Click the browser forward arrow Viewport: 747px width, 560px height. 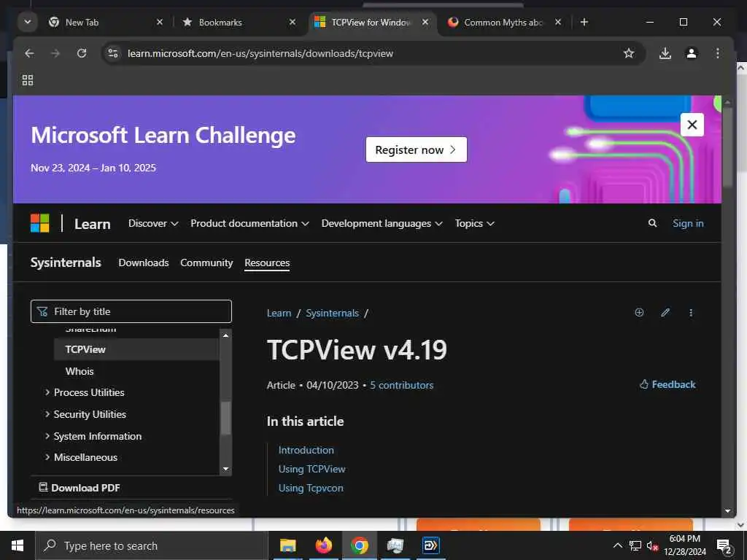[55, 53]
